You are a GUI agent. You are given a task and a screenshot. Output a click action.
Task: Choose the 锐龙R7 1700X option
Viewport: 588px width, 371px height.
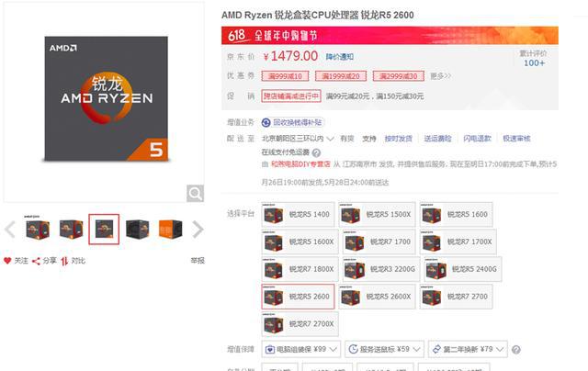458,242
